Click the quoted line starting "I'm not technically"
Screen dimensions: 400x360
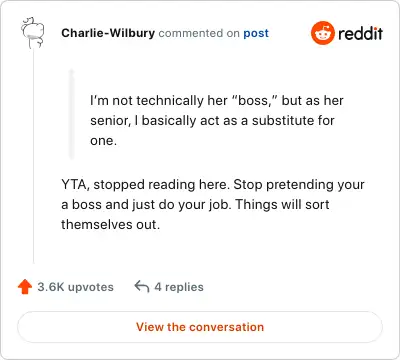click(217, 100)
